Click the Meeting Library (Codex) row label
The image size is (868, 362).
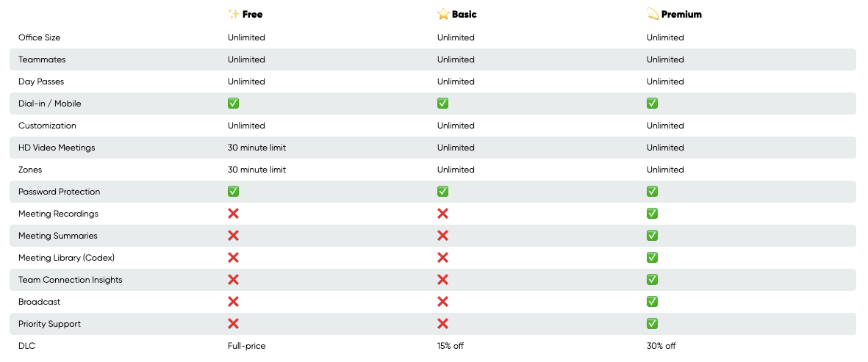click(66, 258)
